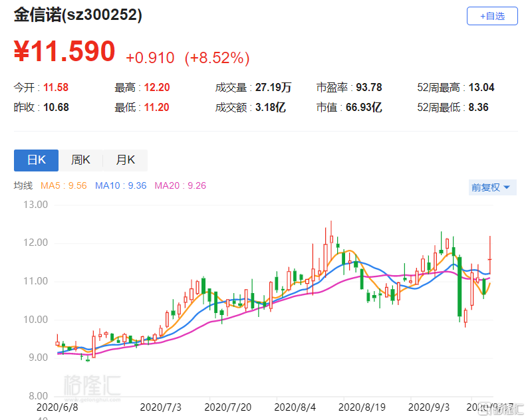This screenshot has width=528, height=420.
Task: Open the 前复权 adjustment dropdown
Action: (x=492, y=187)
